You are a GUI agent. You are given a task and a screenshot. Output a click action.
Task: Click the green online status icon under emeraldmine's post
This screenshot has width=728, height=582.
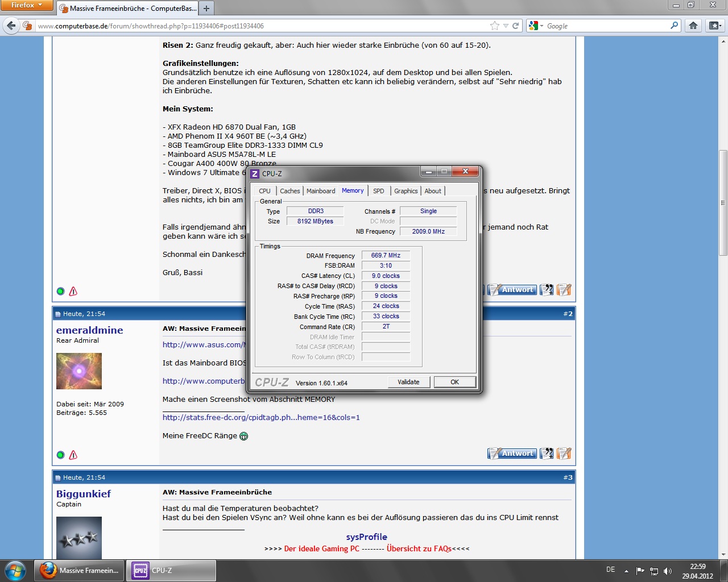tap(61, 455)
